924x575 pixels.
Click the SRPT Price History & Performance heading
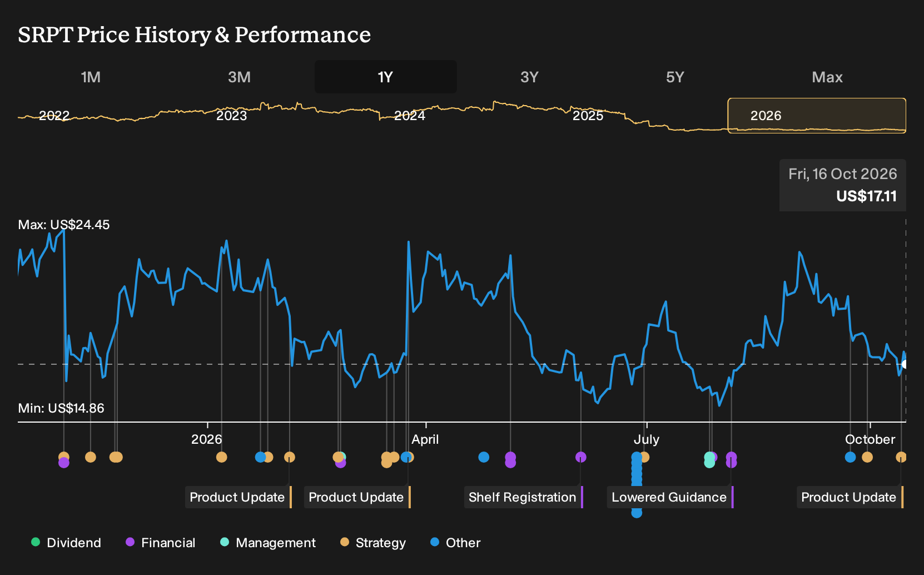coord(195,35)
